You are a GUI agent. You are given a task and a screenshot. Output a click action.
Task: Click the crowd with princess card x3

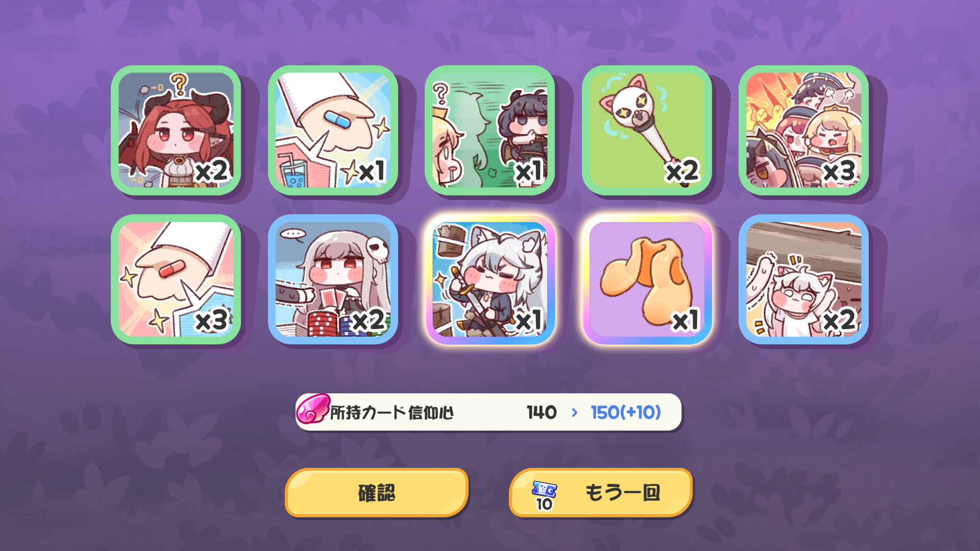point(803,130)
